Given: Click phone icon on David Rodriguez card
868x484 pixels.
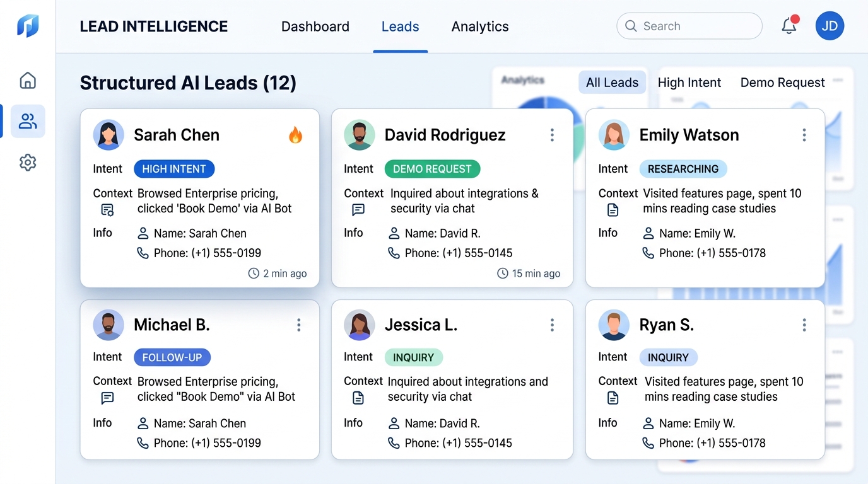Looking at the screenshot, I should coord(394,253).
